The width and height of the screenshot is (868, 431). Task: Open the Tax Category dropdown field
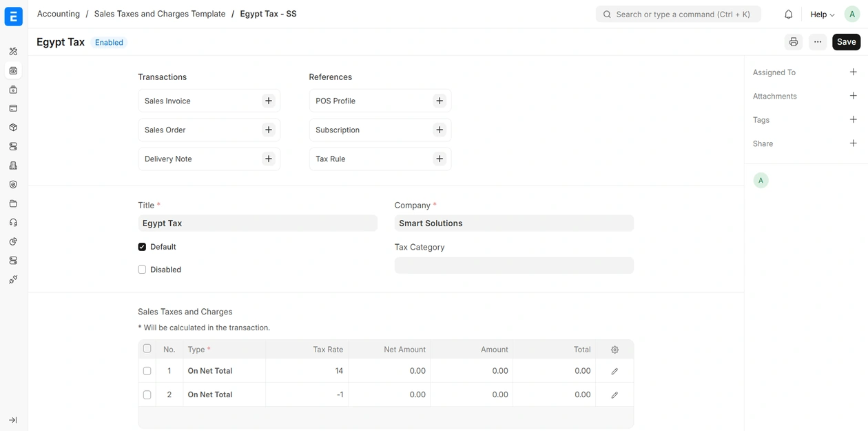(513, 265)
